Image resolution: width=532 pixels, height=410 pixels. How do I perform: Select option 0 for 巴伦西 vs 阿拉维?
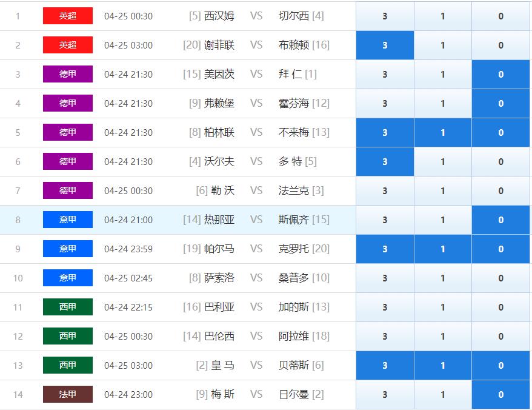click(x=500, y=336)
